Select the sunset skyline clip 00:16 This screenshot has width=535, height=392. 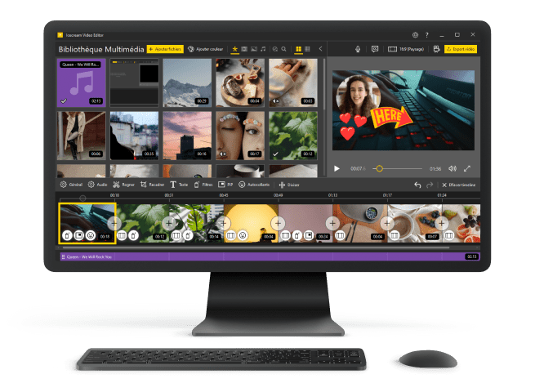pyautogui.click(x=187, y=136)
